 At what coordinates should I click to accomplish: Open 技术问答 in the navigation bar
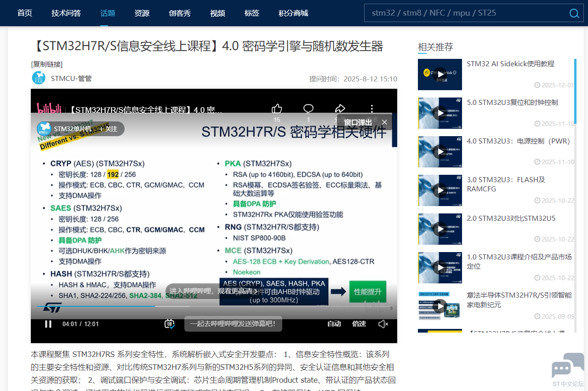[66, 13]
